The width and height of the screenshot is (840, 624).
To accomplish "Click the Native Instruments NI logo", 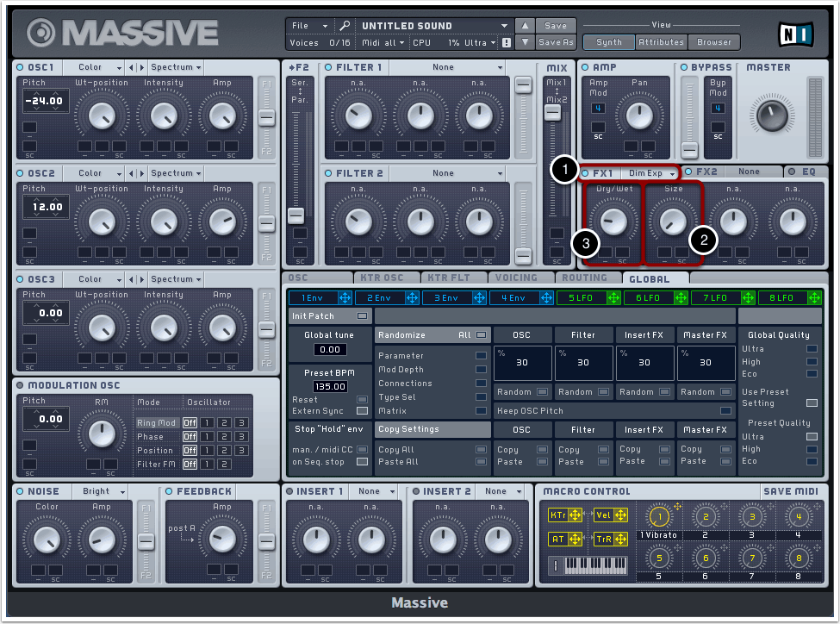I will coord(795,34).
